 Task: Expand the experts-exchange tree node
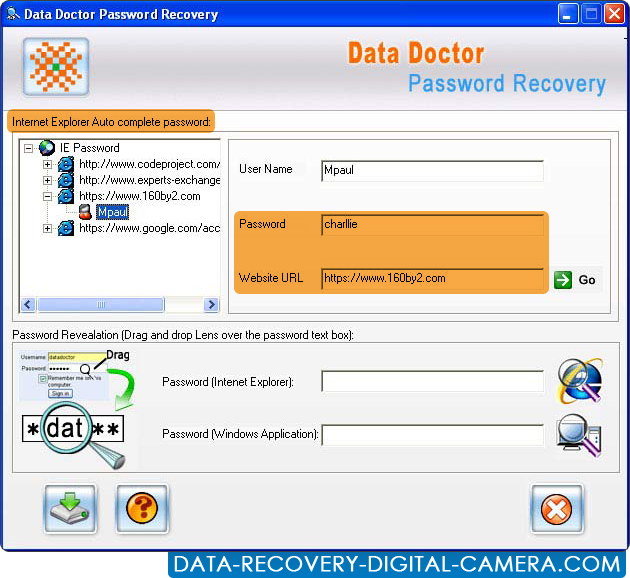click(x=47, y=180)
